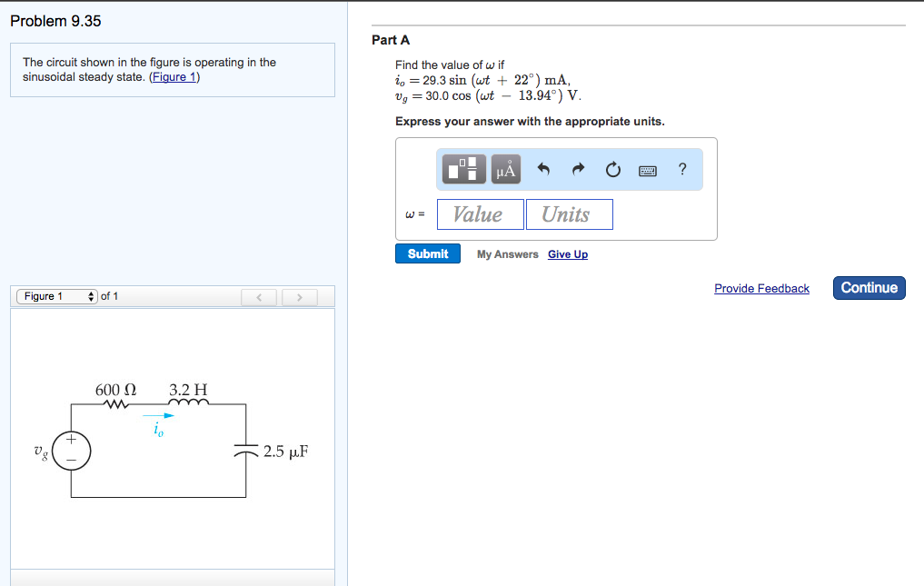This screenshot has width=924, height=586.
Task: Open the units symbols µÅ button
Action: point(505,169)
